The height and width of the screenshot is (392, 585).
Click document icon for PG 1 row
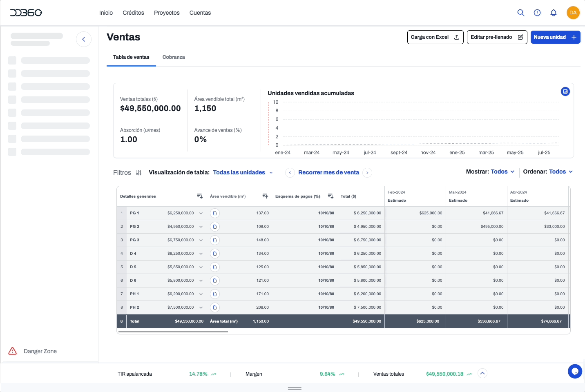(x=215, y=213)
